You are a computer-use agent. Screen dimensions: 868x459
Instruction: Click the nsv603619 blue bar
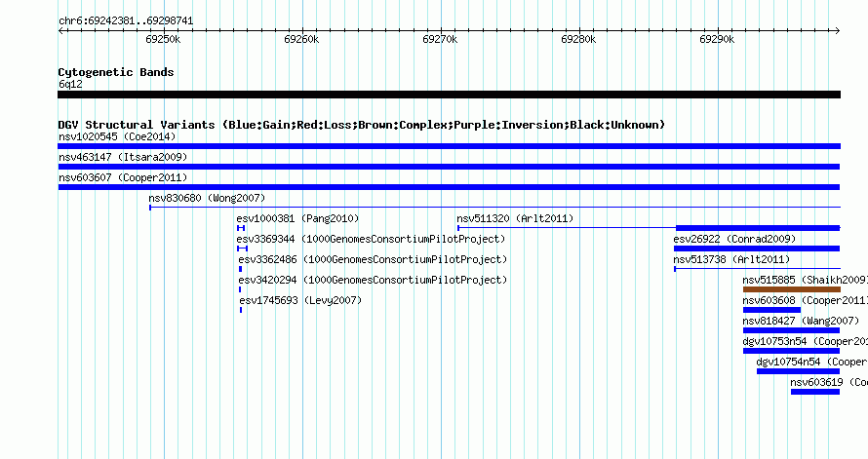click(x=815, y=392)
